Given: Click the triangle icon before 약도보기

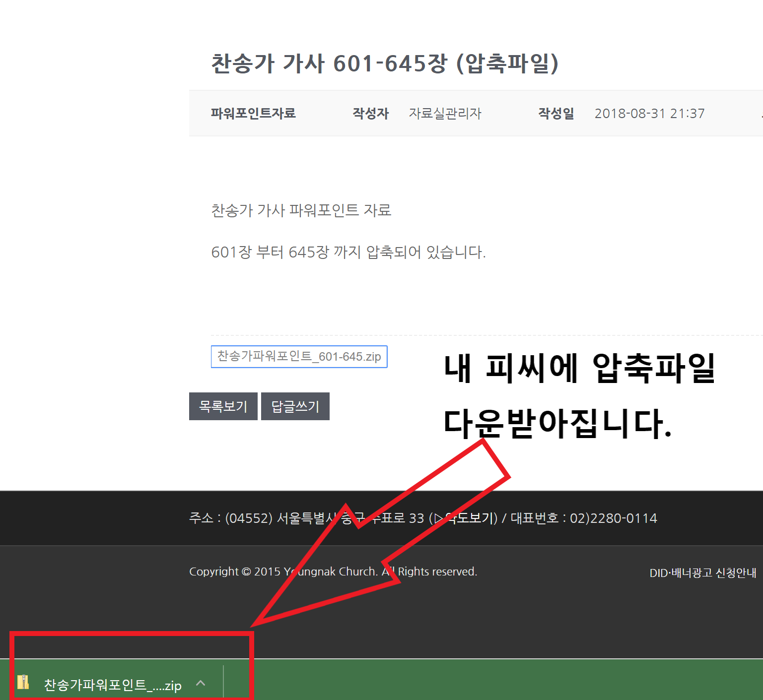Looking at the screenshot, I should pyautogui.click(x=438, y=518).
